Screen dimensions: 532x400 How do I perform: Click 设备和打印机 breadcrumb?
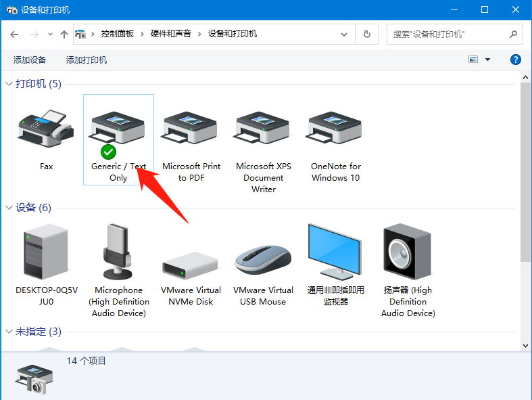pyautogui.click(x=233, y=34)
